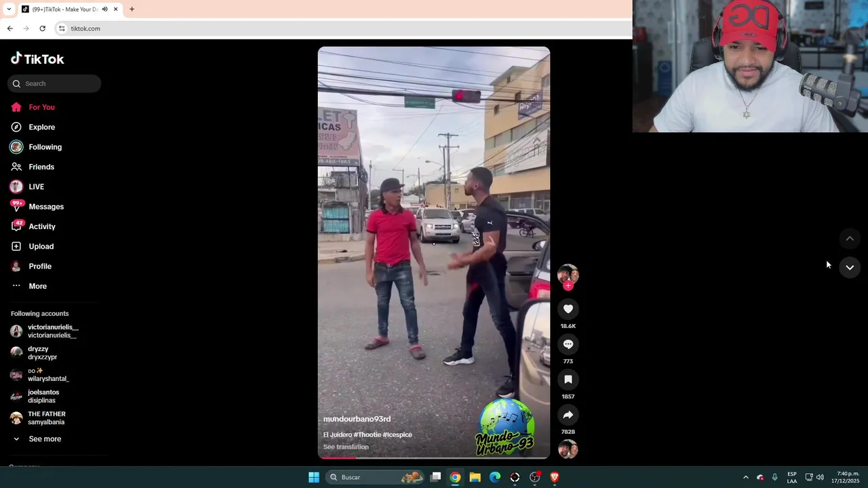Open the Windows Start menu

tap(314, 477)
